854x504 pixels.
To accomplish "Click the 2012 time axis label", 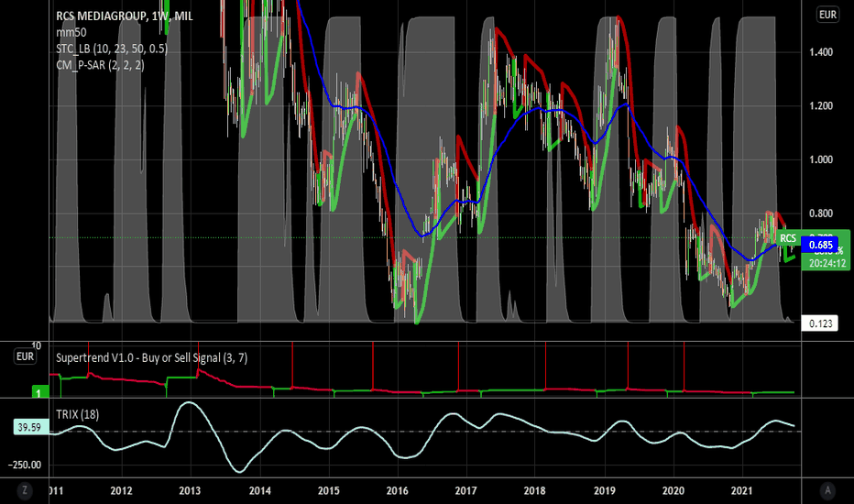I will tap(121, 491).
